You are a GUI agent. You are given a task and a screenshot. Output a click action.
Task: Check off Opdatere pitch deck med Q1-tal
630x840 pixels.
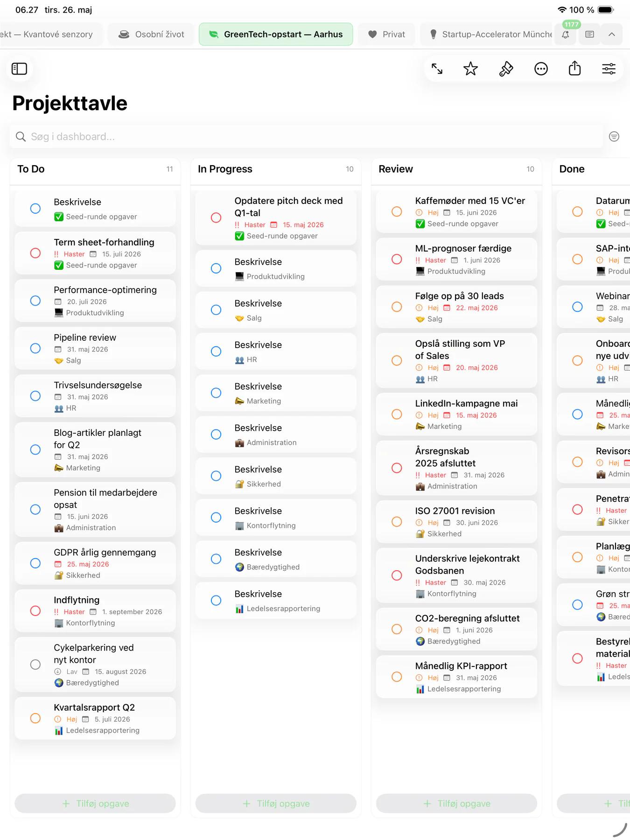(216, 217)
